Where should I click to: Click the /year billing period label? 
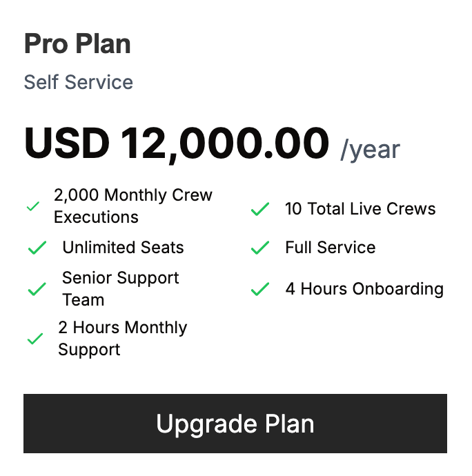click(x=370, y=149)
